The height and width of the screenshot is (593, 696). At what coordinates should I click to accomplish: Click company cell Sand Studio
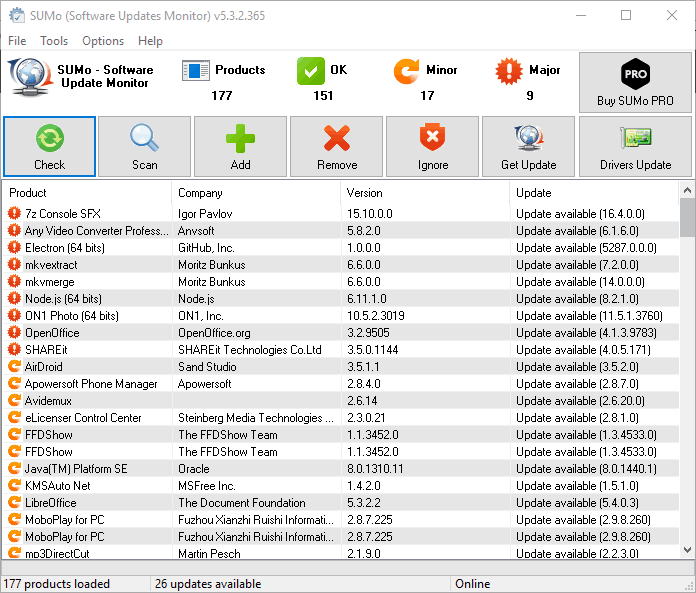(x=207, y=366)
